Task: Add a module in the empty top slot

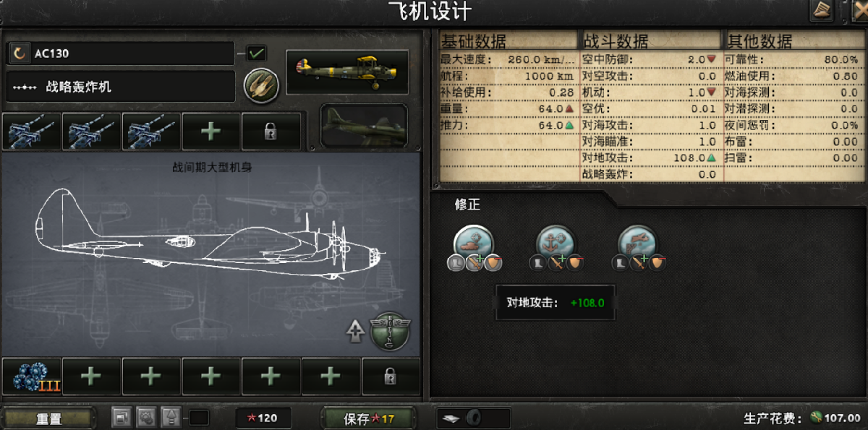Action: tap(210, 131)
